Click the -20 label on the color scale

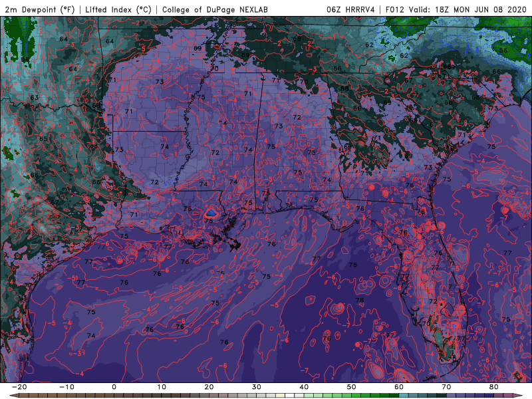click(x=19, y=387)
